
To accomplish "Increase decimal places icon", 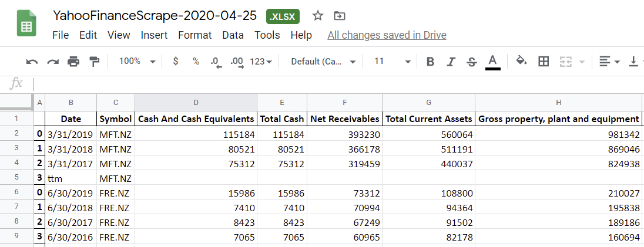I will 237,62.
